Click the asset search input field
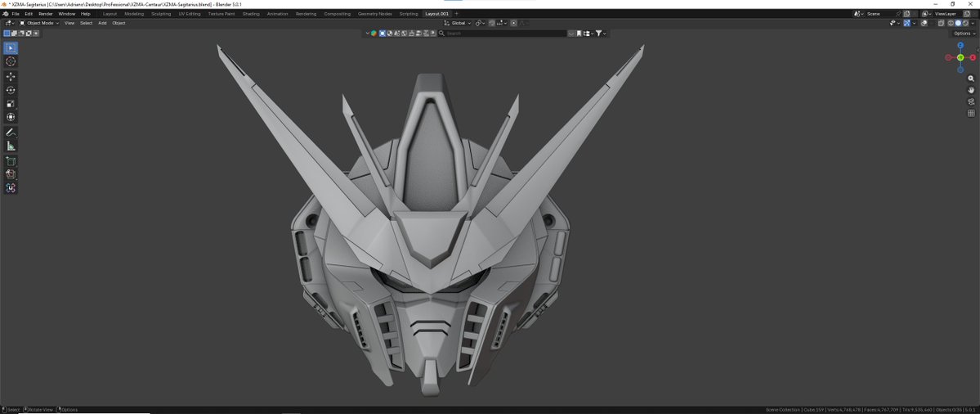Image resolution: width=980 pixels, height=414 pixels. click(505, 34)
